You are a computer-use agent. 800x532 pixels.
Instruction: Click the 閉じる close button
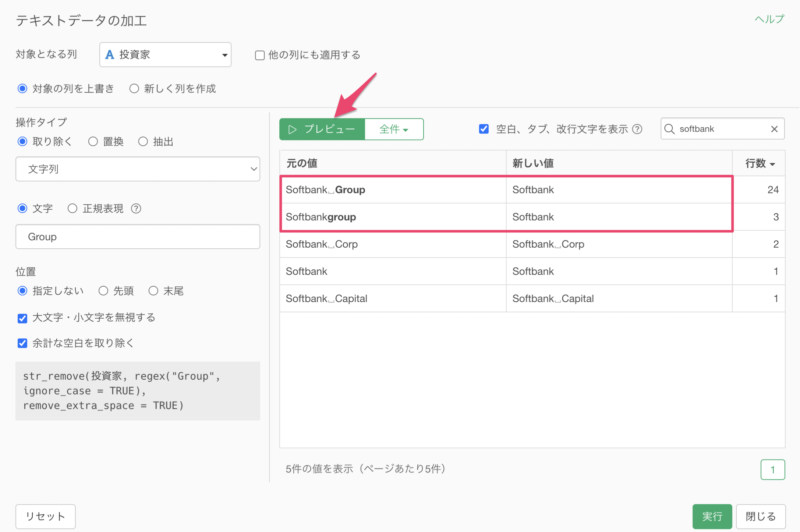[761, 517]
